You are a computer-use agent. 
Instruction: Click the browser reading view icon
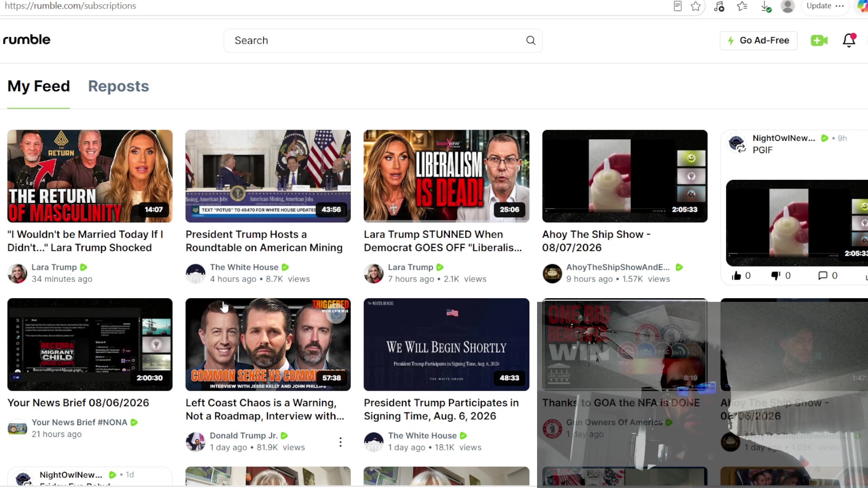677,6
